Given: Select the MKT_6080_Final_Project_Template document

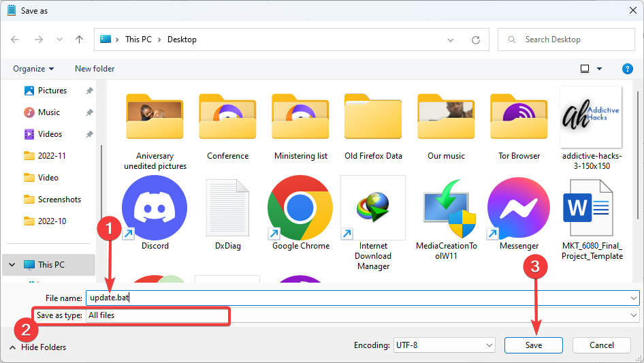Looking at the screenshot, I should tap(592, 219).
